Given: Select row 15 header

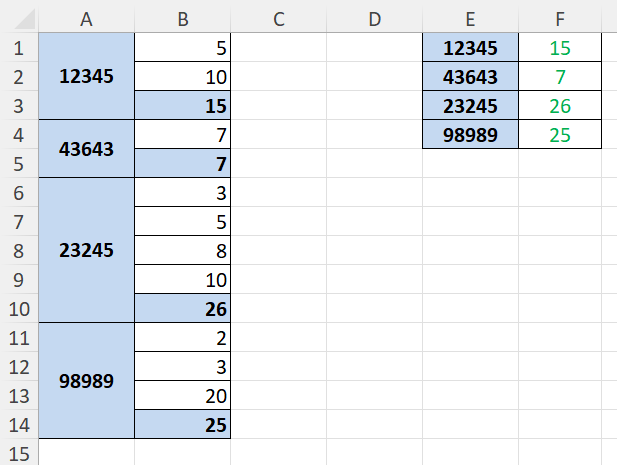Looking at the screenshot, I should [19, 453].
